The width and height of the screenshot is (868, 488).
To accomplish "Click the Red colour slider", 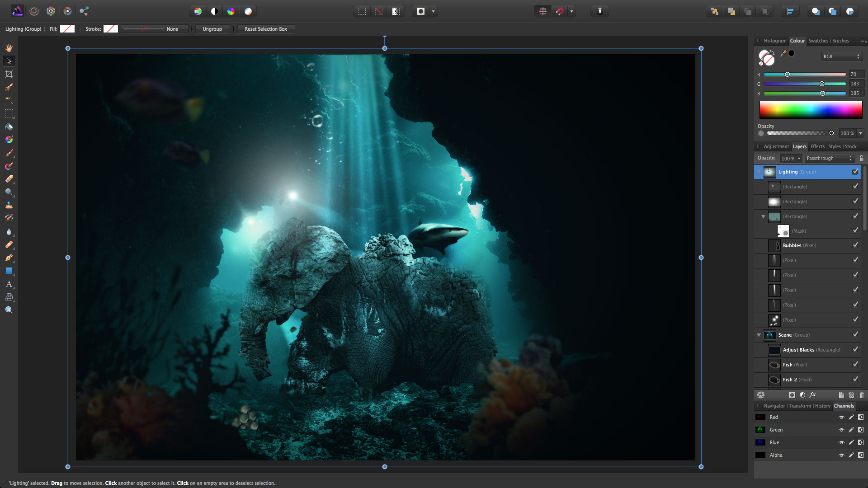I will pyautogui.click(x=805, y=75).
